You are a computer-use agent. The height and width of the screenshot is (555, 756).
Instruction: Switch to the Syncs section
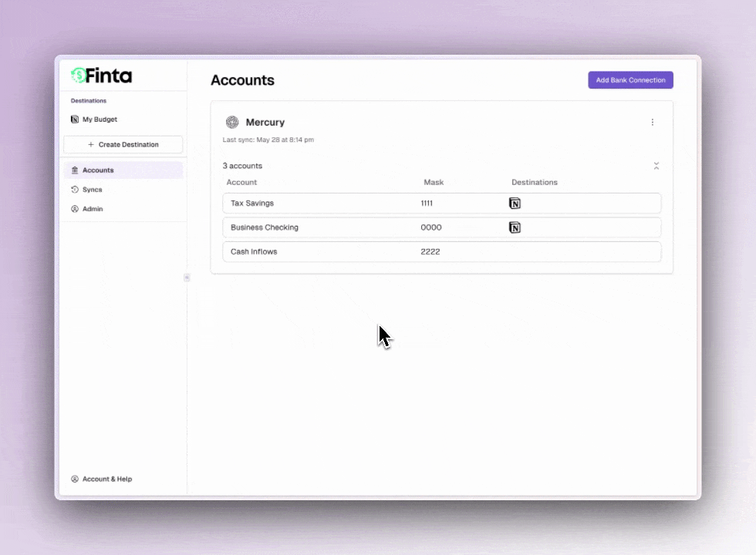tap(92, 189)
